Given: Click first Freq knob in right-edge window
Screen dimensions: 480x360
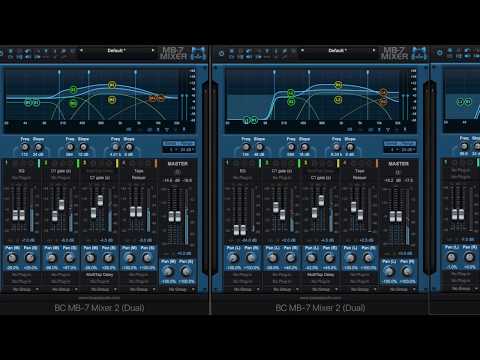Looking at the screenshot, I should click(x=464, y=146).
